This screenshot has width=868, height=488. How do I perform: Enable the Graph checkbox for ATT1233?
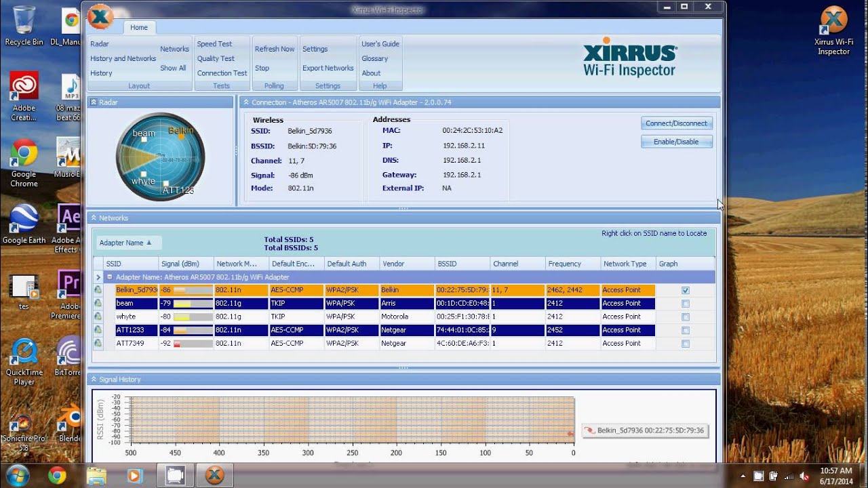click(686, 330)
